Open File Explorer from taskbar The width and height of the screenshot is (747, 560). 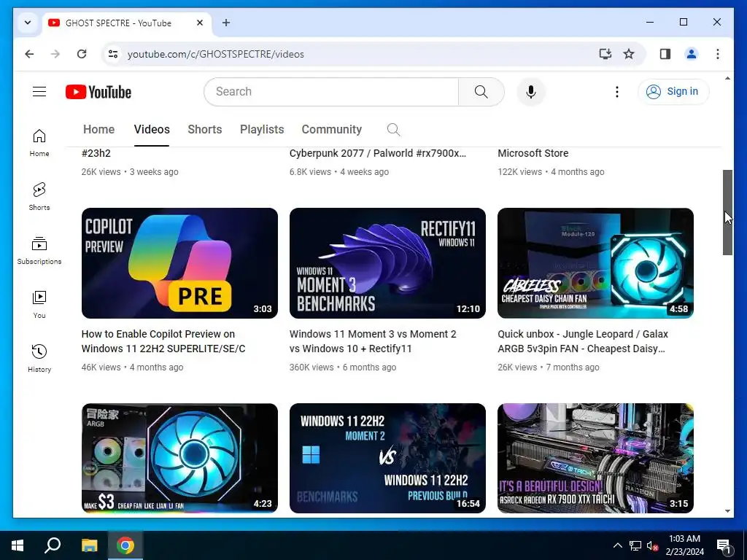coord(89,545)
